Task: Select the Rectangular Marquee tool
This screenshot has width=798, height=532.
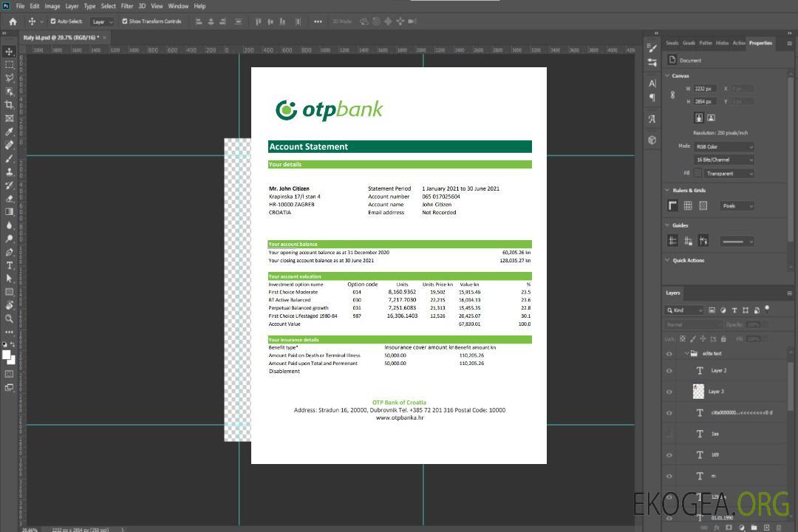Action: click(9, 65)
